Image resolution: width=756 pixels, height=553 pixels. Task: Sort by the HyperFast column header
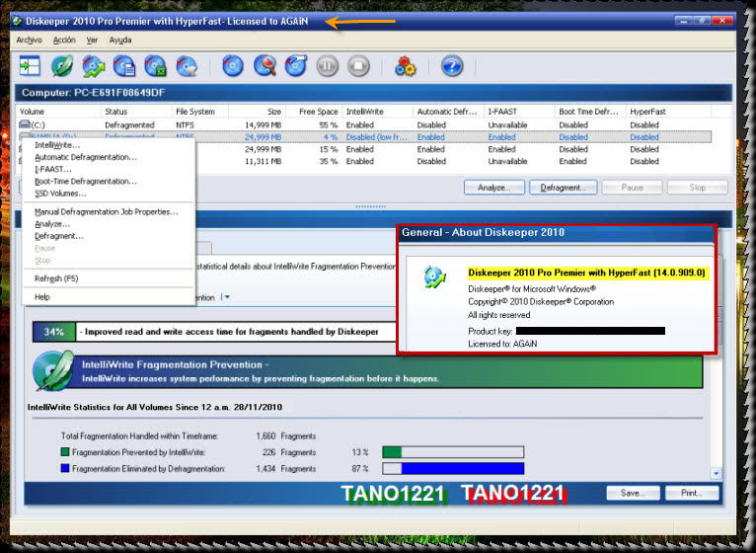click(668, 112)
